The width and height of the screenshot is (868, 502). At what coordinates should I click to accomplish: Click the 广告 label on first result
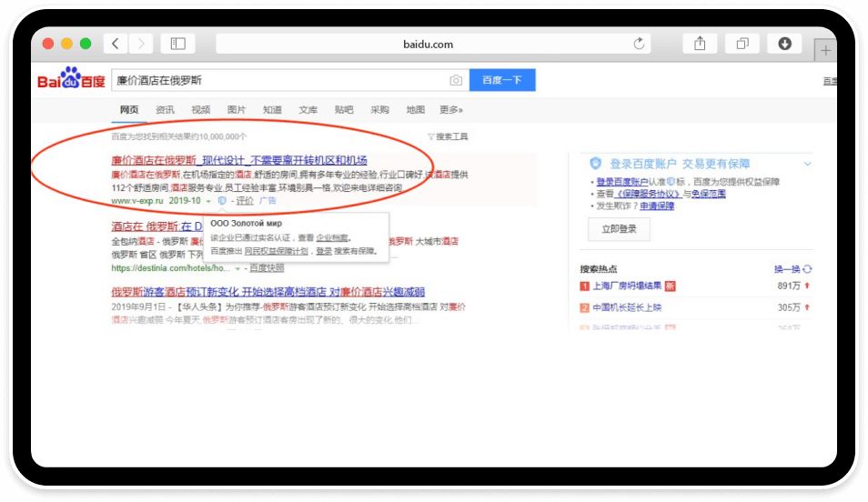tap(267, 201)
